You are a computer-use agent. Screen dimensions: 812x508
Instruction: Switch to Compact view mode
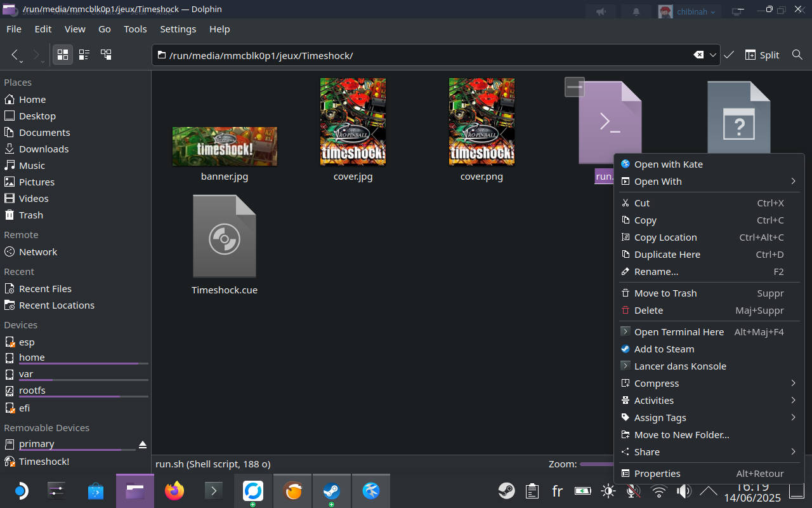pyautogui.click(x=84, y=55)
